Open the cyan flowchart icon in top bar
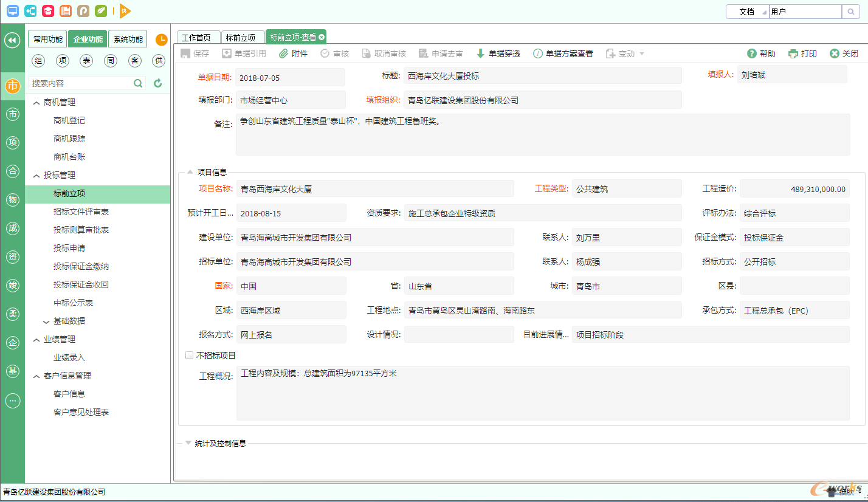The width and height of the screenshot is (868, 502). pos(30,10)
